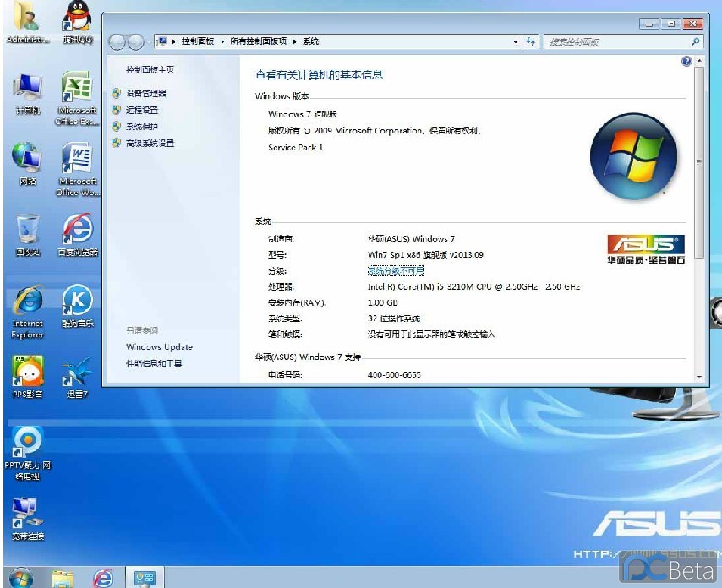Click 系统分级不可用 rating link

(x=396, y=270)
